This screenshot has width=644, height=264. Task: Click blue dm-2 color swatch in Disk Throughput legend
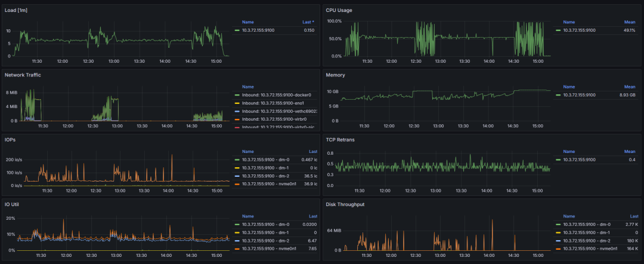[x=558, y=241]
